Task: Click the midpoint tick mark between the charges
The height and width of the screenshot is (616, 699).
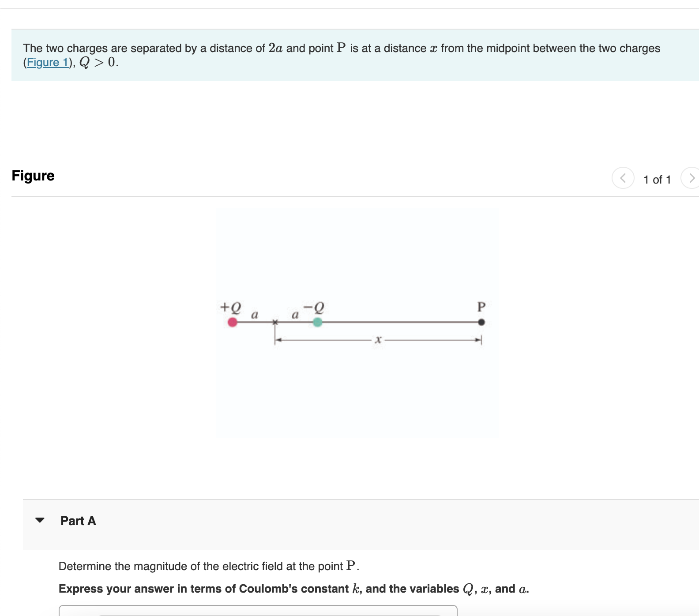Action: coord(276,322)
